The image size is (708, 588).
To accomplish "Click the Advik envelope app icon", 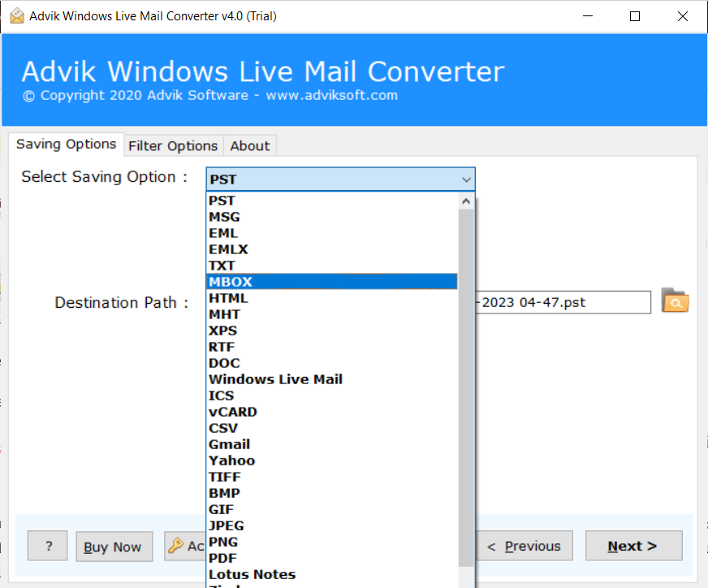I will point(17,16).
